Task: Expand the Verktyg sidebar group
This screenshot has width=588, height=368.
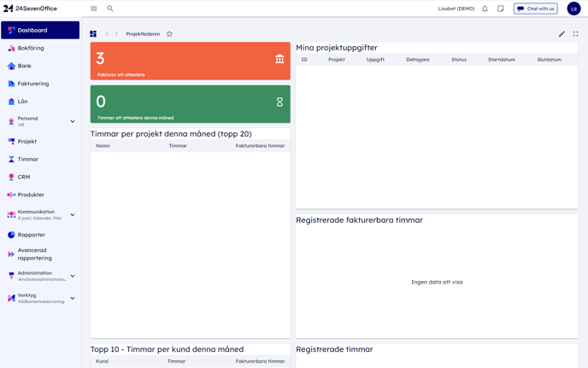Action: tap(73, 298)
